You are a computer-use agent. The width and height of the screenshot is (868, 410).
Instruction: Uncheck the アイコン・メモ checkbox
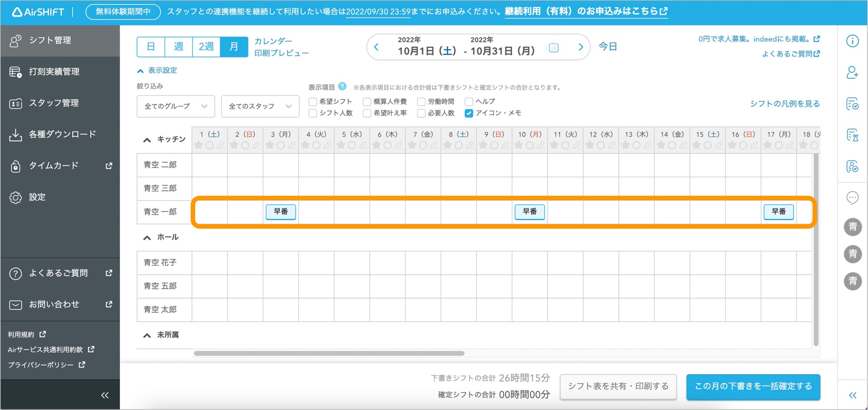coord(469,113)
